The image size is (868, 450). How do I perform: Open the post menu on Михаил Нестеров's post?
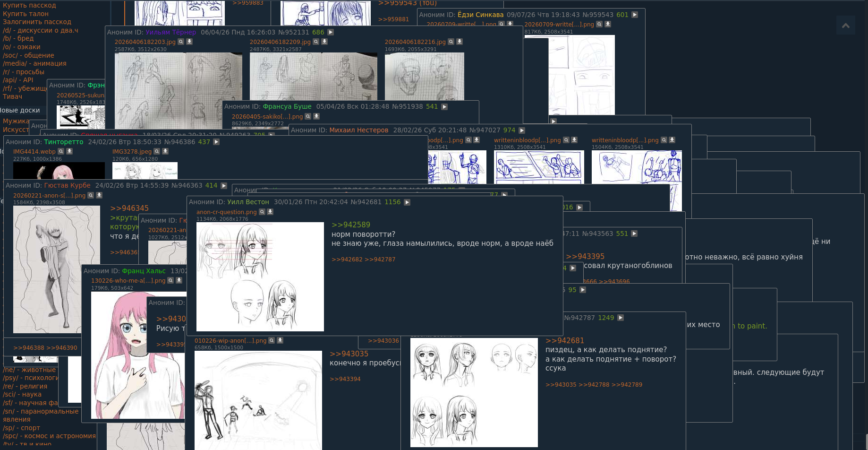click(x=522, y=130)
